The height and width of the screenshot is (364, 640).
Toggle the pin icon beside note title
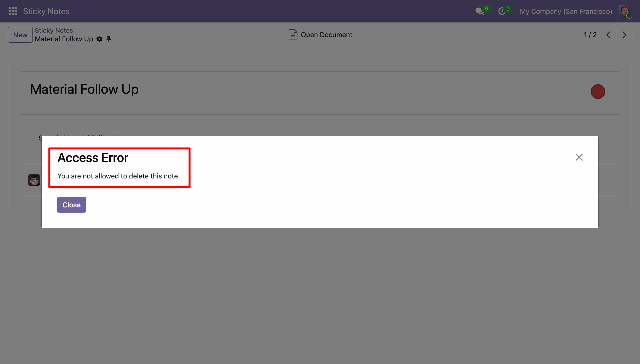tap(109, 39)
